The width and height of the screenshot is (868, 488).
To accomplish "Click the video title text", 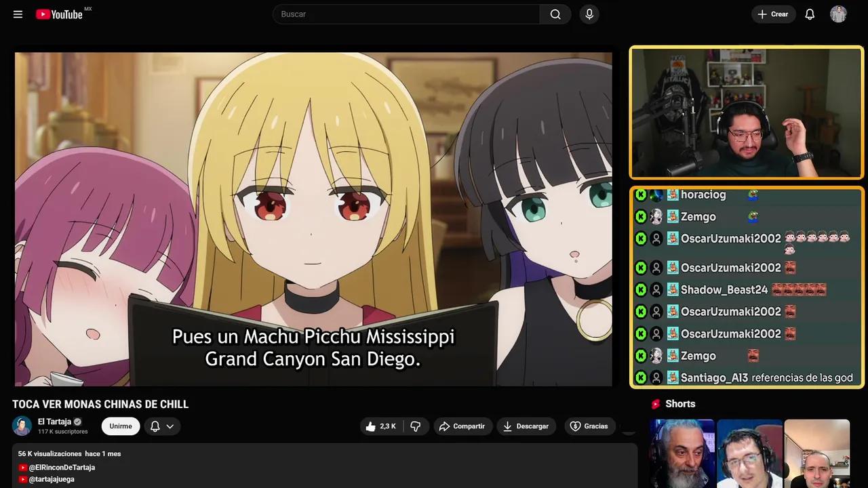I will [100, 405].
